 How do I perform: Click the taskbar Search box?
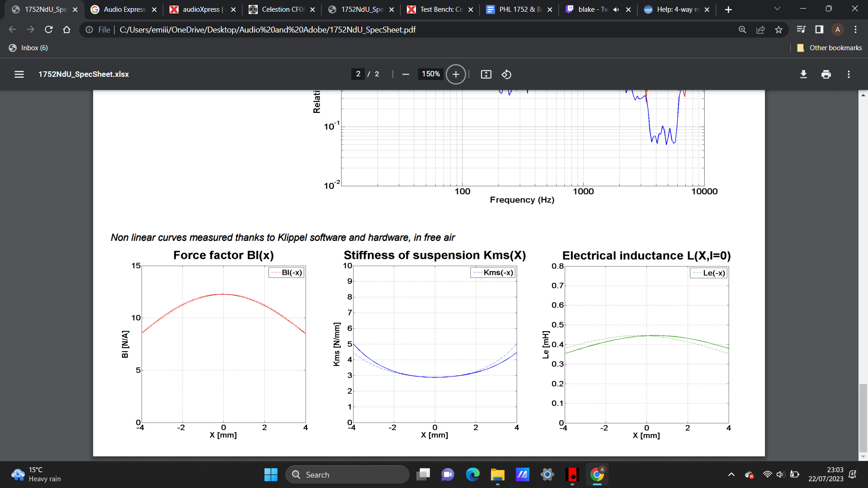(x=347, y=474)
